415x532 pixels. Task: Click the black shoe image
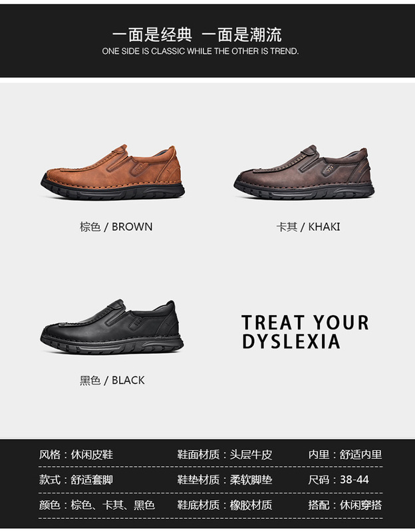coord(112,327)
